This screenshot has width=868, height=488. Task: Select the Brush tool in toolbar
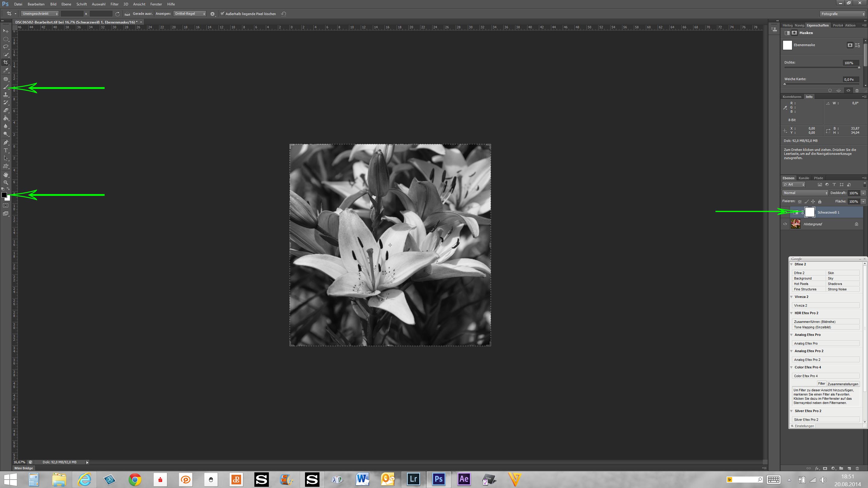tap(6, 87)
